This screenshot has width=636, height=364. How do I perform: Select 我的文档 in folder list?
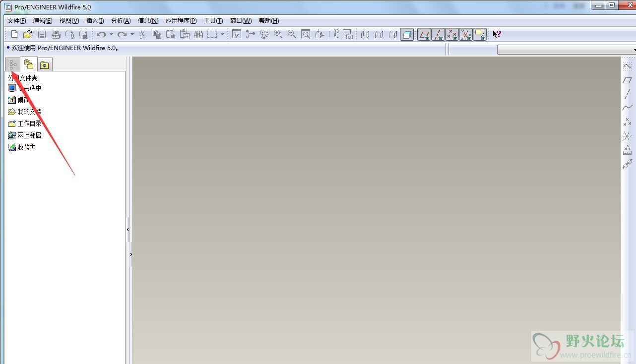pos(25,112)
